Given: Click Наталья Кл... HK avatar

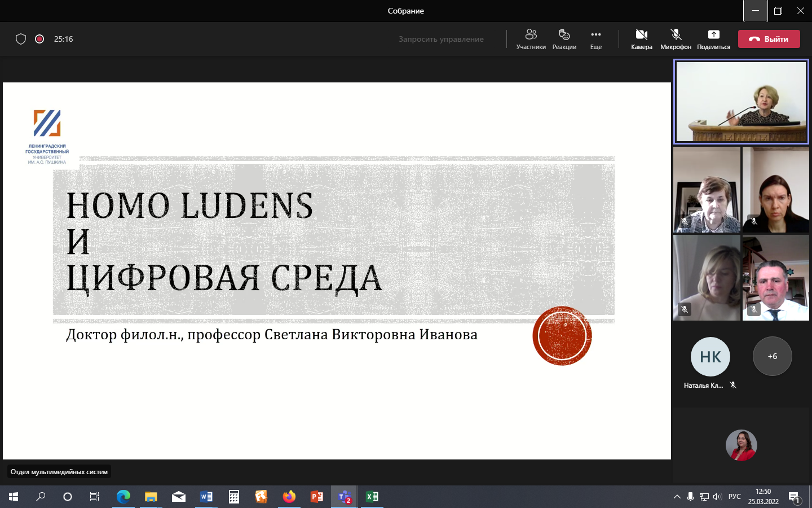Looking at the screenshot, I should pos(710,357).
